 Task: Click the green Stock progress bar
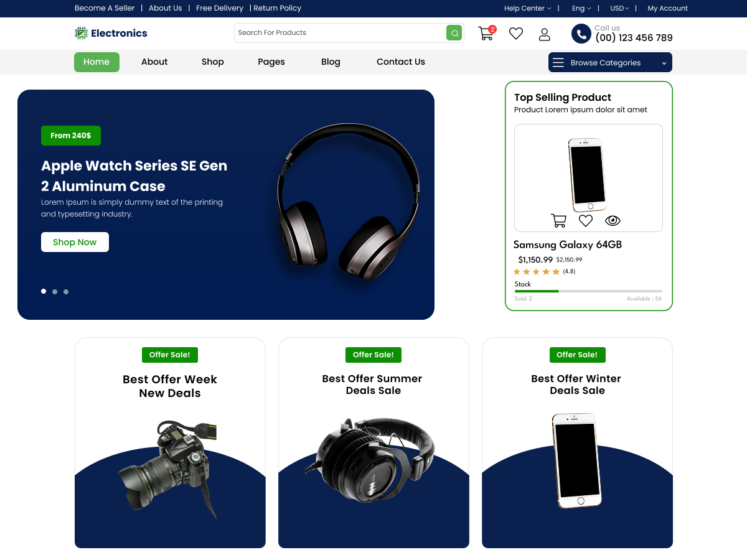tap(536, 291)
